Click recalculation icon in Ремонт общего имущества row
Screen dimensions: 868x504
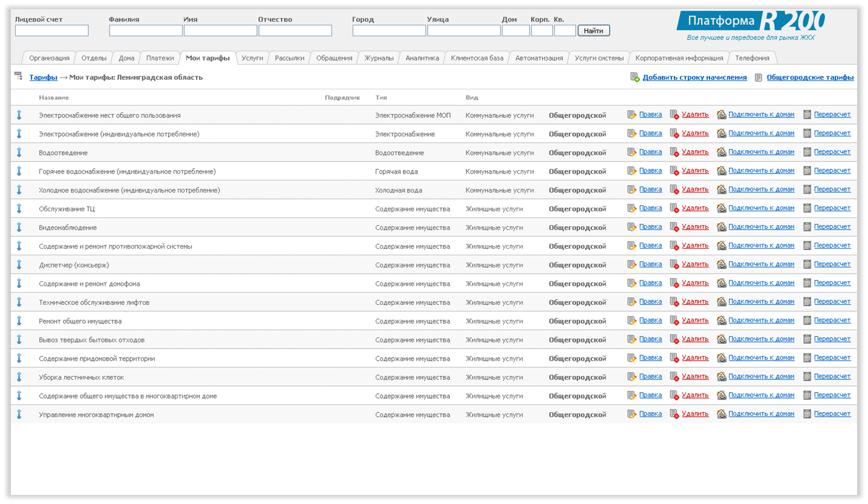coord(807,321)
